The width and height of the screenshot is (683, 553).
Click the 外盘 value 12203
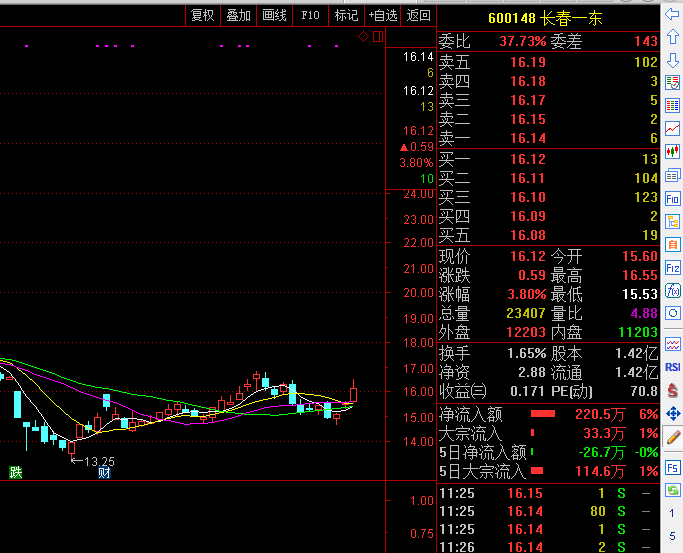[x=526, y=333]
